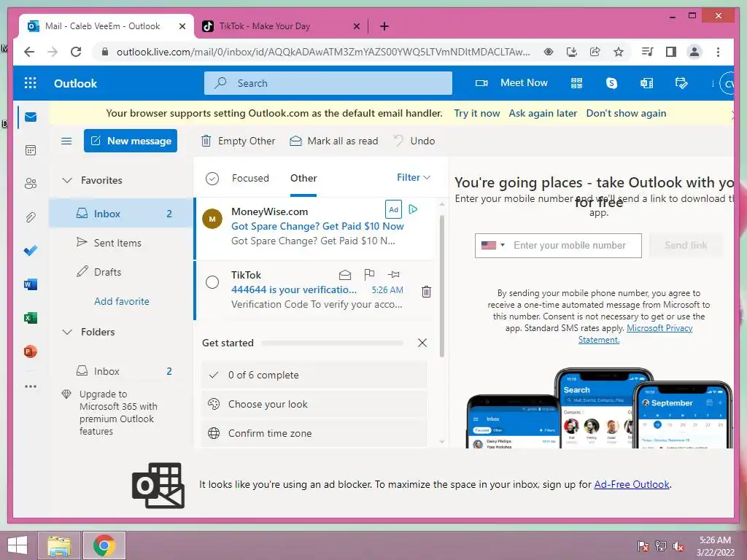Launch Excel from the left rail
The image size is (747, 560).
[x=31, y=318]
